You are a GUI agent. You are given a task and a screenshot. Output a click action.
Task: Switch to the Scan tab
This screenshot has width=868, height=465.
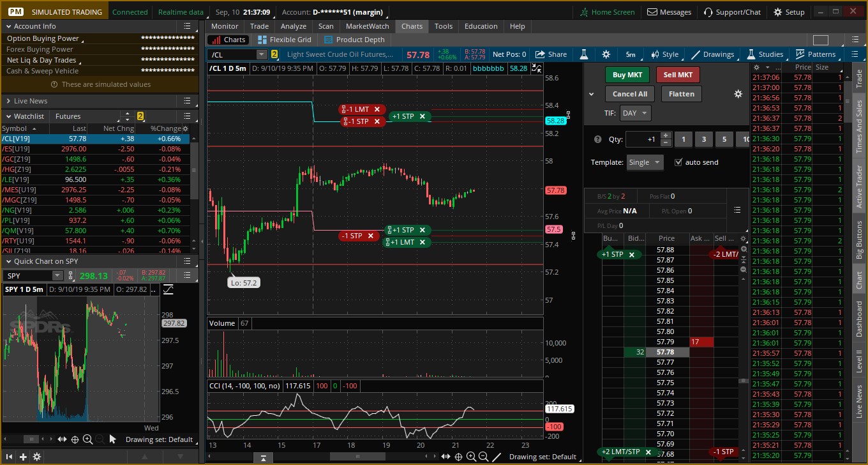pos(326,26)
